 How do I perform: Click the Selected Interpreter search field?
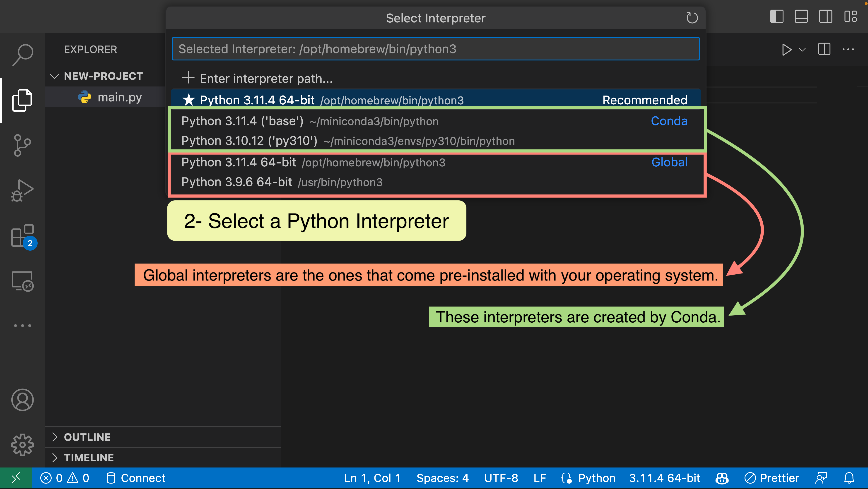(x=435, y=49)
